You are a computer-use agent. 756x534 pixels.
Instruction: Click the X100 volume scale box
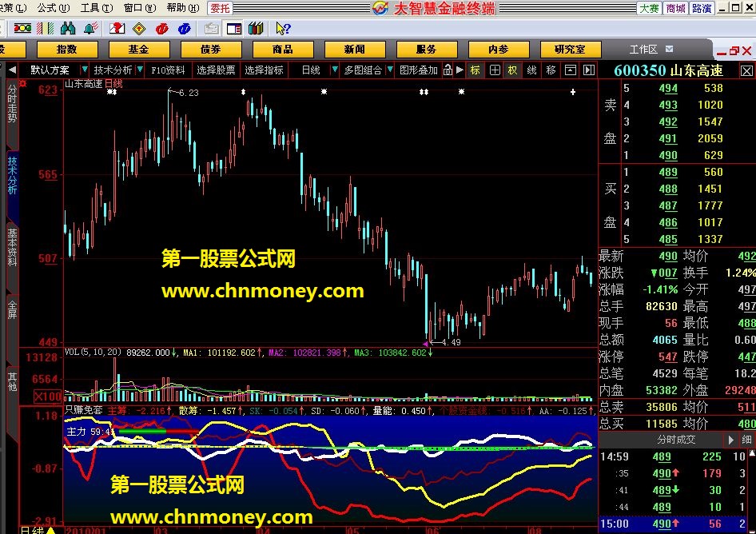click(x=48, y=397)
